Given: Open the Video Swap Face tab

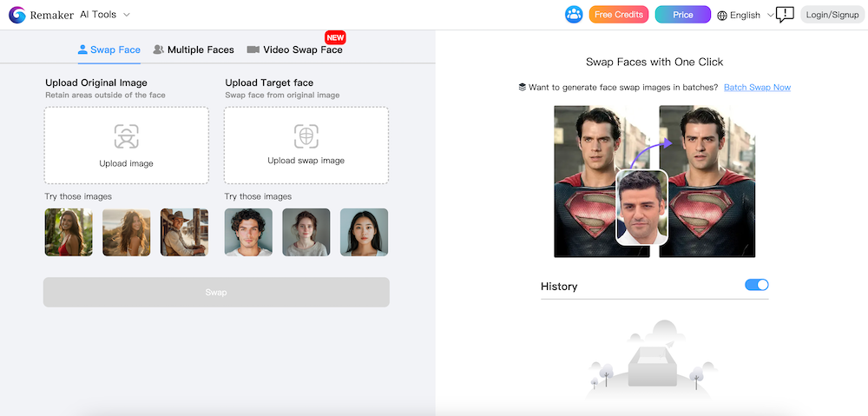Looking at the screenshot, I should (x=295, y=50).
